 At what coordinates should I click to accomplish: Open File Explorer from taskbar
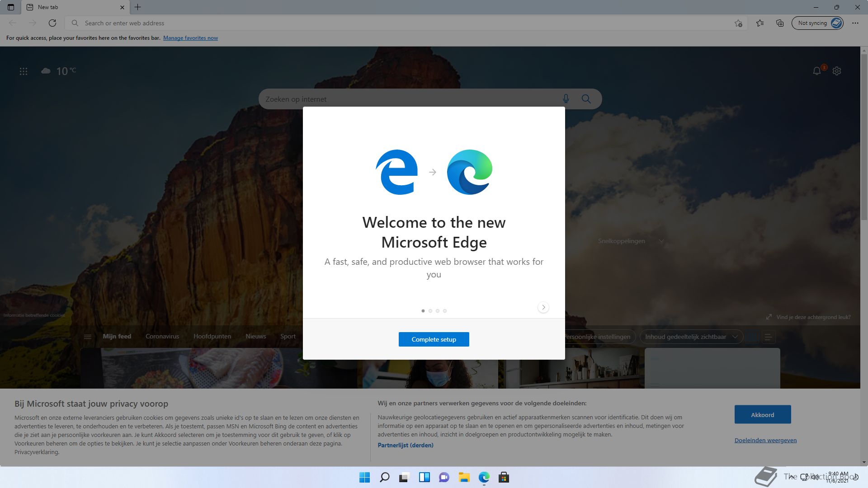[x=464, y=477]
